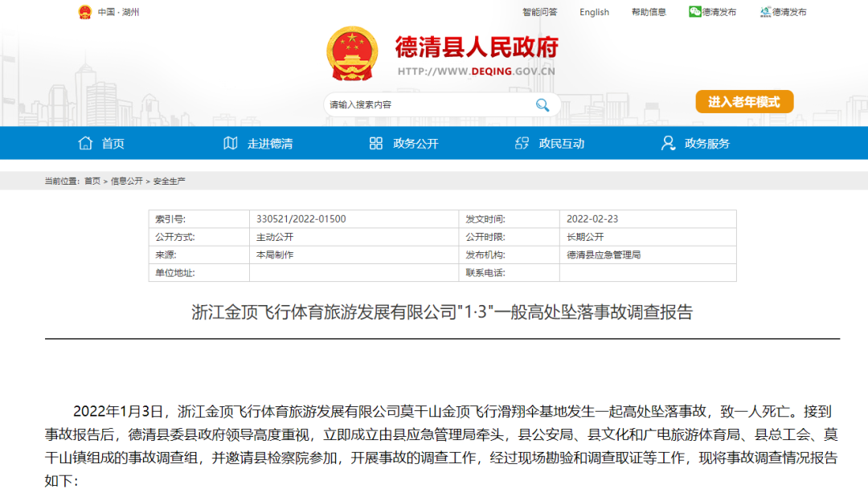Click the home icon beside 首页
The image size is (868, 493).
click(x=85, y=143)
